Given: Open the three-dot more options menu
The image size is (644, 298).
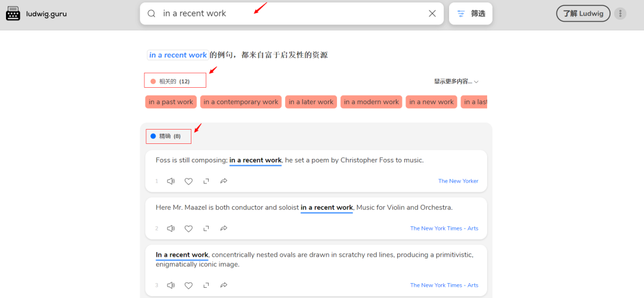Looking at the screenshot, I should tap(620, 14).
